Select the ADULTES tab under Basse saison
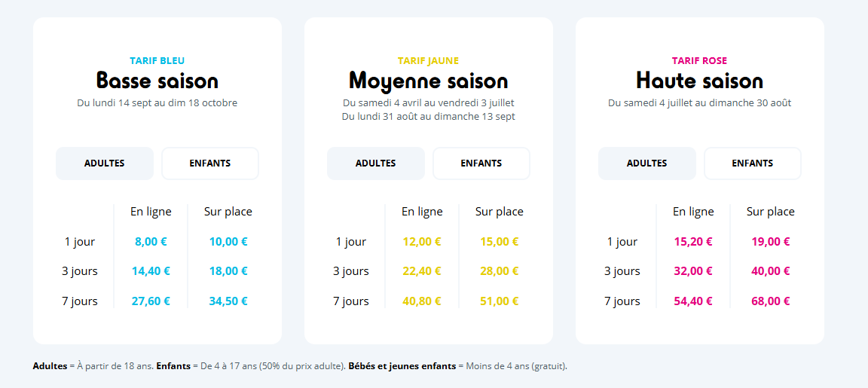The width and height of the screenshot is (868, 388). 105,163
